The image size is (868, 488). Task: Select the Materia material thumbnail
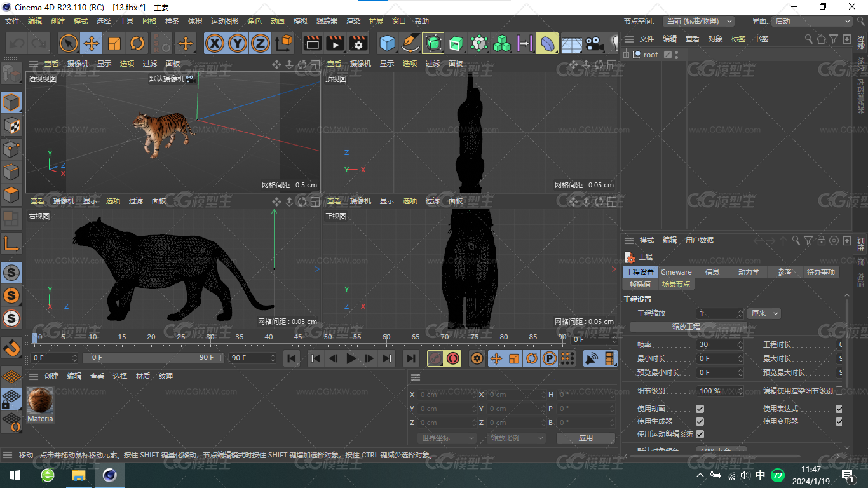coord(40,400)
